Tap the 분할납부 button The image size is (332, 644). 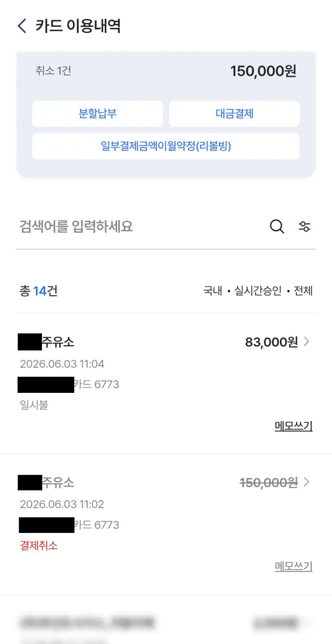pyautogui.click(x=97, y=114)
